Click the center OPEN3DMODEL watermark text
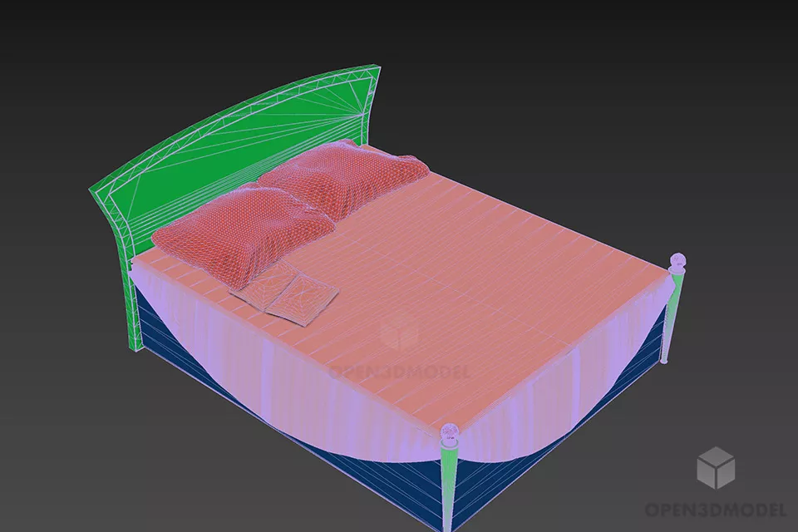Viewport: 798px width, 532px height. pos(399,372)
